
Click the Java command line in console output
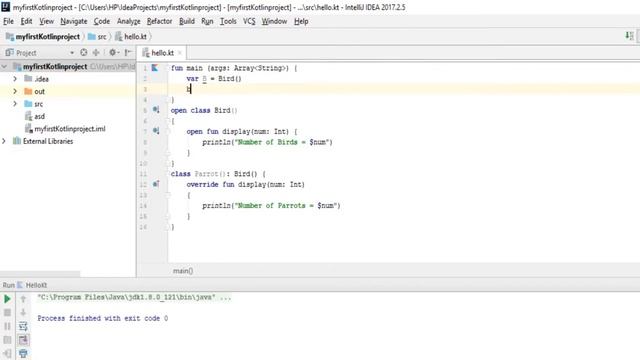(x=134, y=297)
